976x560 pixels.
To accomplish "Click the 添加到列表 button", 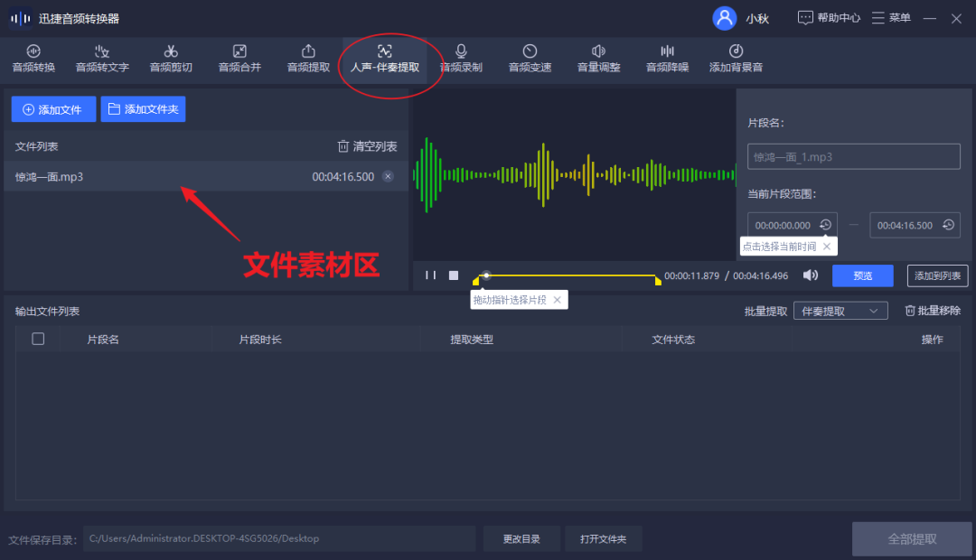I will pos(937,275).
